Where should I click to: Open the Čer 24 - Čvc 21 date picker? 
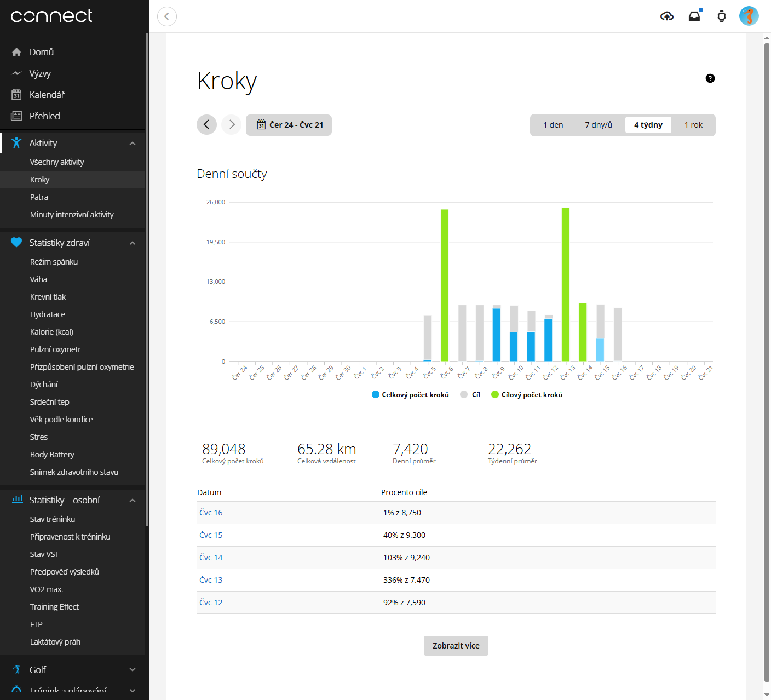(289, 125)
